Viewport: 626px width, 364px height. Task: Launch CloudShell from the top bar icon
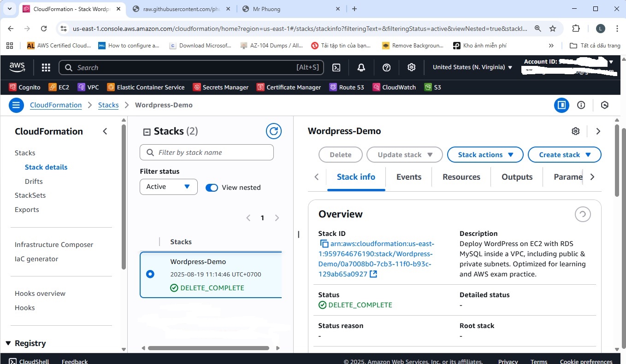point(337,68)
